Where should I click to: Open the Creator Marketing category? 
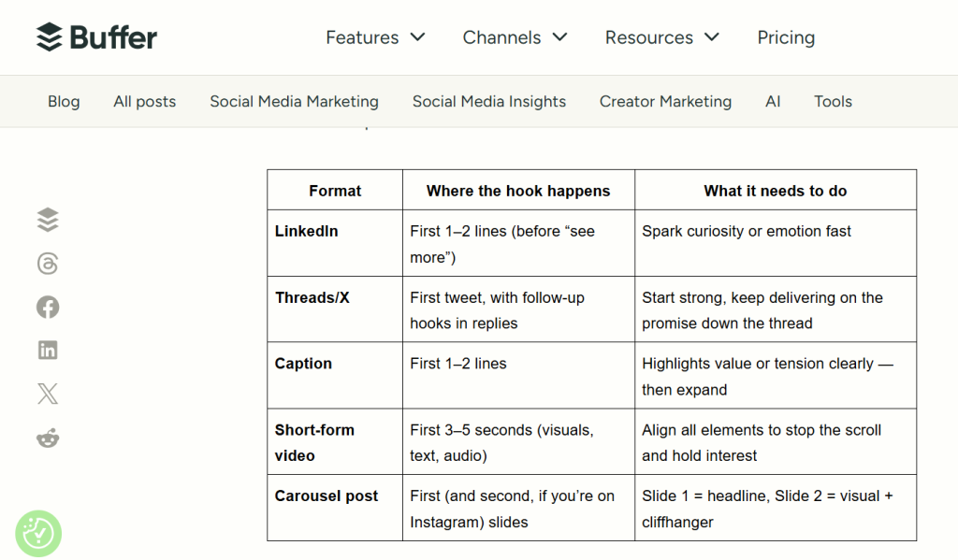(x=665, y=102)
